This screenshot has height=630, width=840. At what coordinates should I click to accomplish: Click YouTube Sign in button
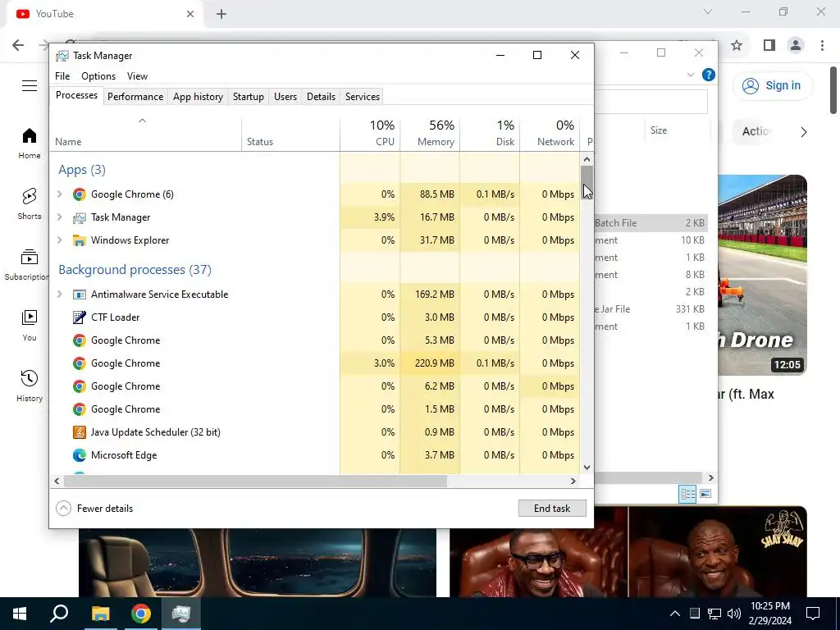point(773,85)
